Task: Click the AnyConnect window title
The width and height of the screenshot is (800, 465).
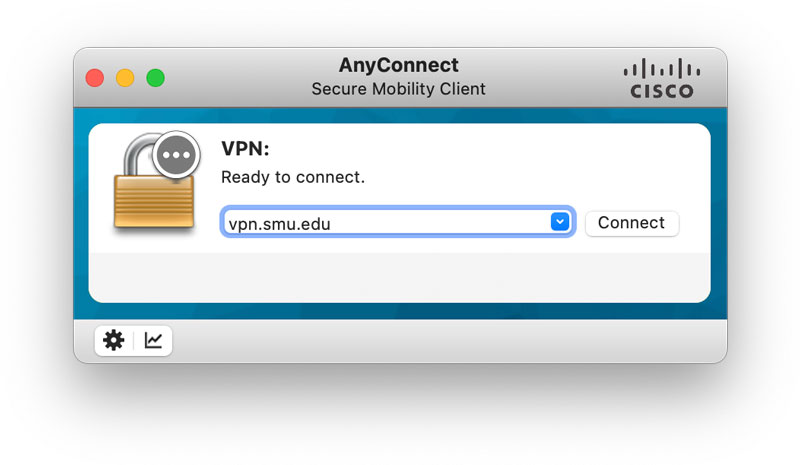Action: [x=398, y=66]
